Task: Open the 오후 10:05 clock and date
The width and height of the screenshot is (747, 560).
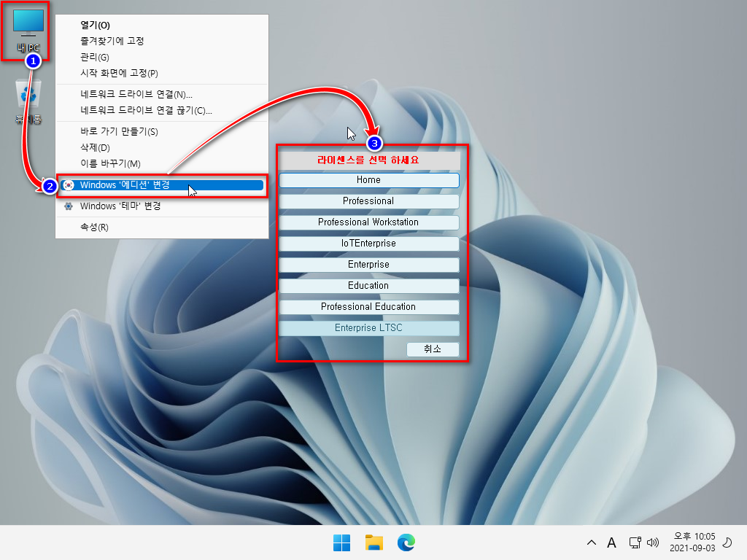Action: [x=692, y=542]
